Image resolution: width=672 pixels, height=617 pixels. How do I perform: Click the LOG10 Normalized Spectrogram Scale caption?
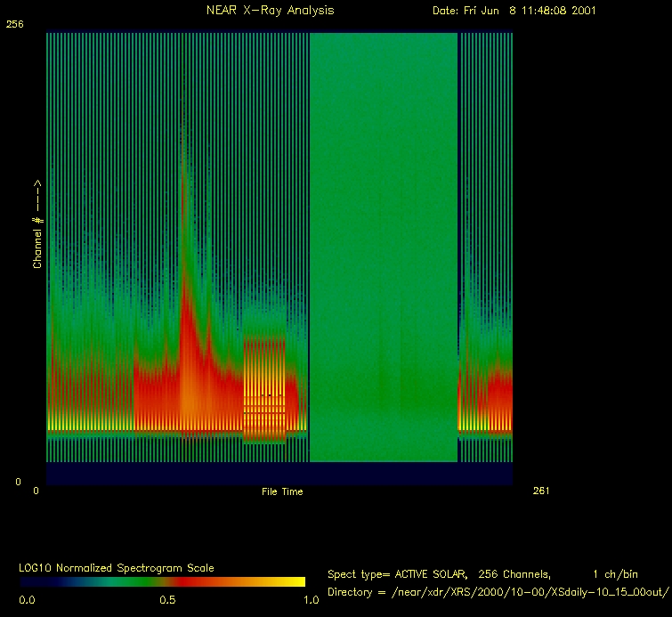pos(116,567)
